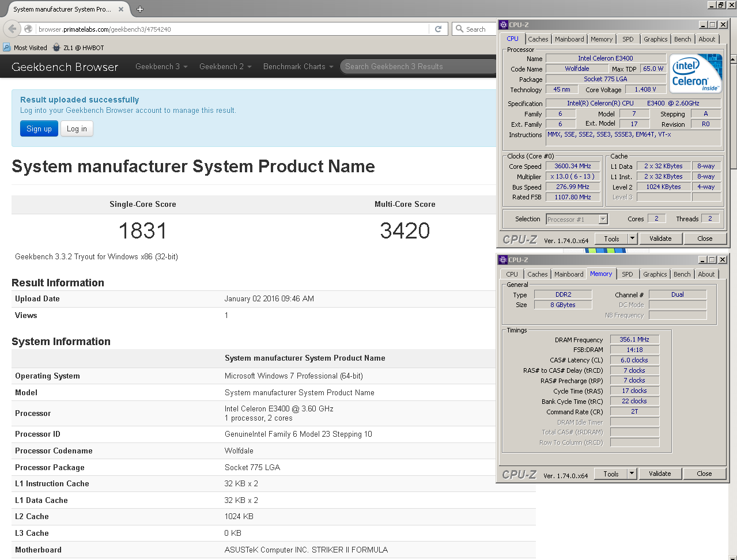Select Bench tab in lower CPU-Z window
The image size is (737, 560).
[682, 274]
